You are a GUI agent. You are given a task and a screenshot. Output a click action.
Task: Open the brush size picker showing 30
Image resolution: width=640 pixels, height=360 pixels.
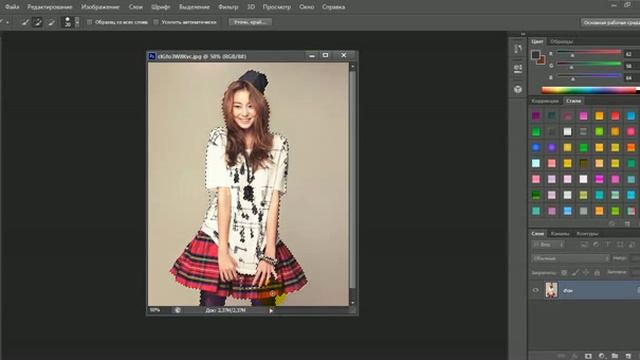tap(70, 22)
